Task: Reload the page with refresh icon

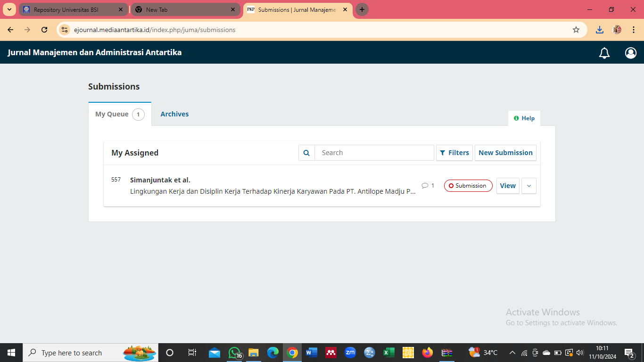Action: click(44, 30)
